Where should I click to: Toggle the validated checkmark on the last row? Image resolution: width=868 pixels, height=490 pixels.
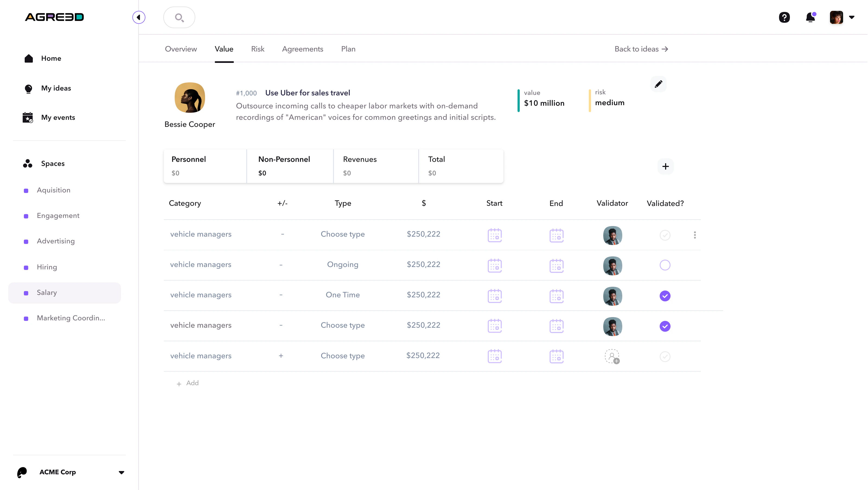(x=665, y=356)
